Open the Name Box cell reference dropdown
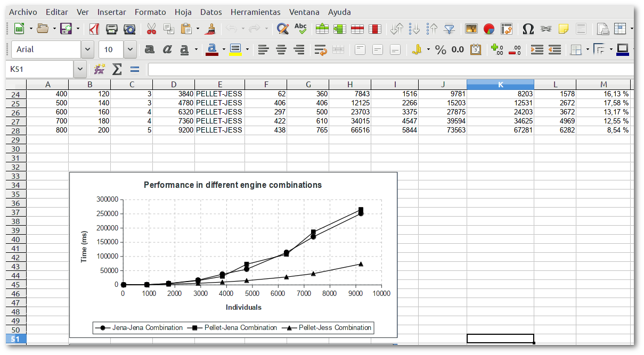Image resolution: width=644 pixels, height=355 pixels. point(80,69)
